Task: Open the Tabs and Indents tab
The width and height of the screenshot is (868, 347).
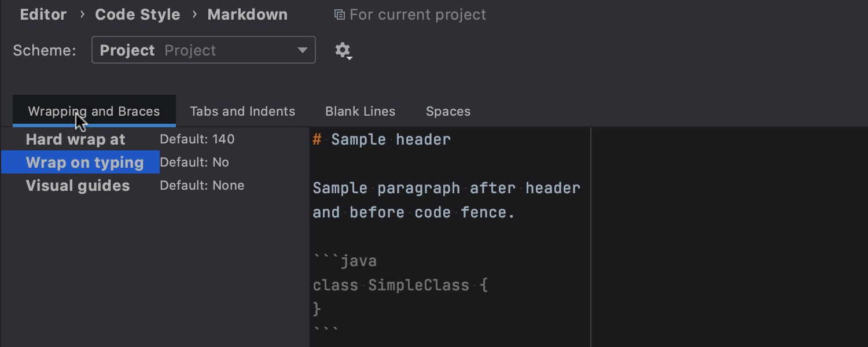Action: tap(242, 111)
